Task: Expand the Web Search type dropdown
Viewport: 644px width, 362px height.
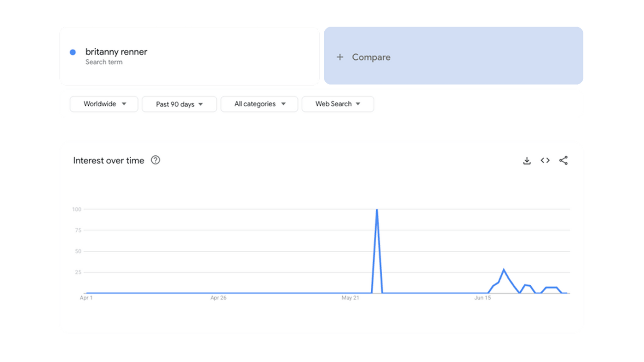Action: click(x=338, y=104)
